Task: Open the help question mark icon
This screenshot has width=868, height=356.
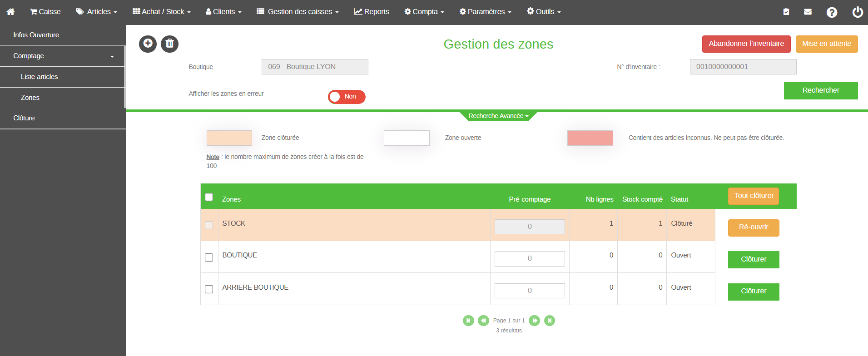Action: [x=832, y=12]
